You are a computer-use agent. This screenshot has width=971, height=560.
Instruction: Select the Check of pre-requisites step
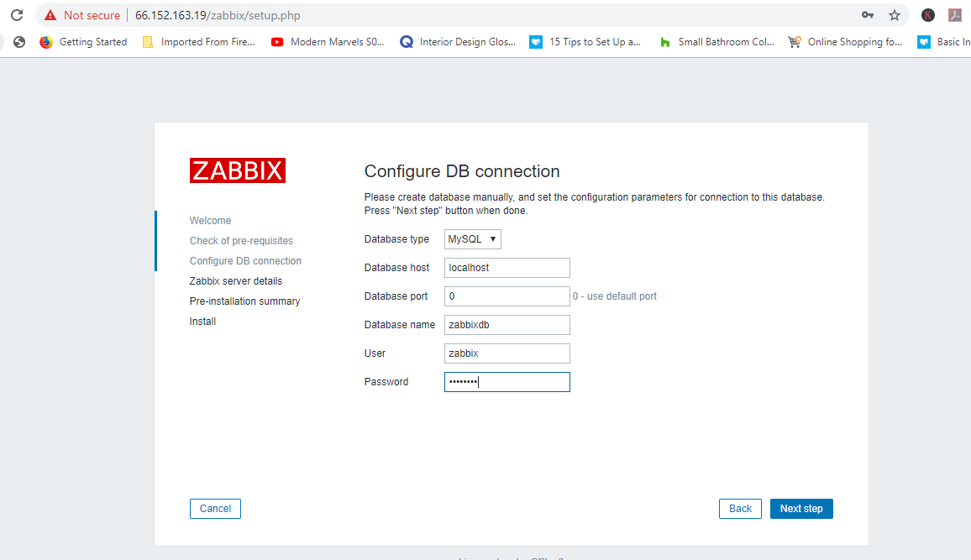[x=241, y=241]
